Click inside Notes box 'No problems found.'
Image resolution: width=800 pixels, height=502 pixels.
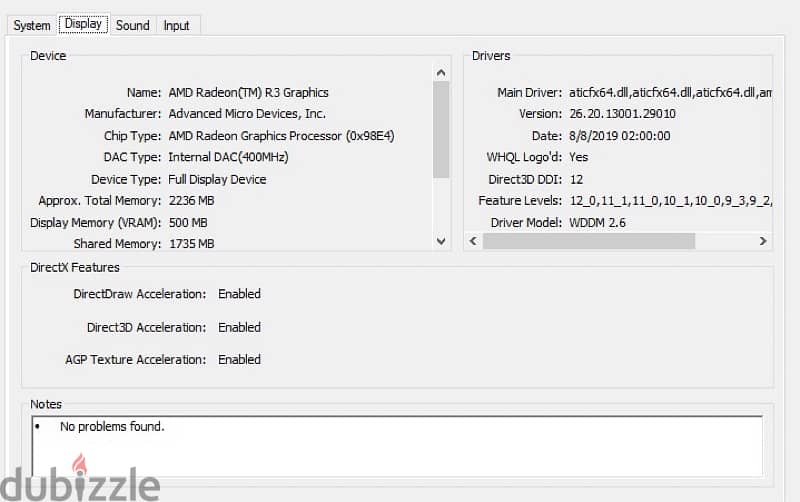tap(112, 426)
